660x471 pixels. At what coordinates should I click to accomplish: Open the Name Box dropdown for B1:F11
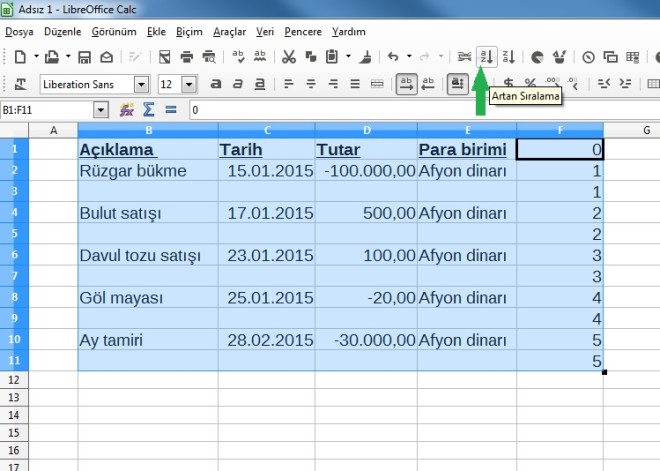click(x=101, y=109)
